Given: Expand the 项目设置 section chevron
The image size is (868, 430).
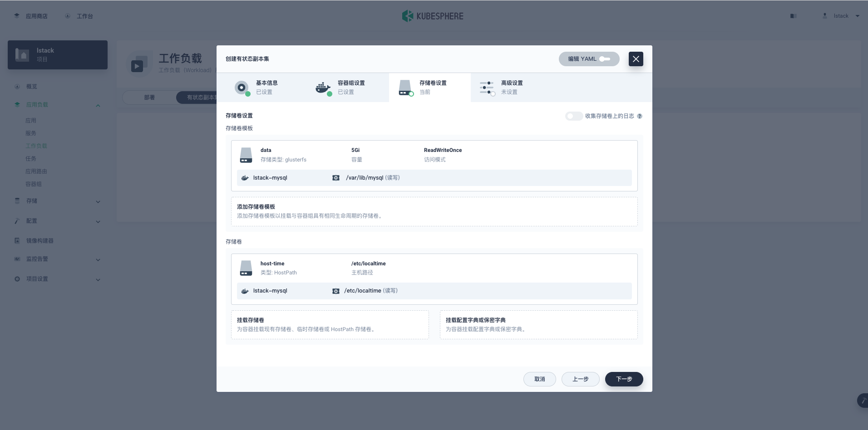Looking at the screenshot, I should pyautogui.click(x=98, y=280).
